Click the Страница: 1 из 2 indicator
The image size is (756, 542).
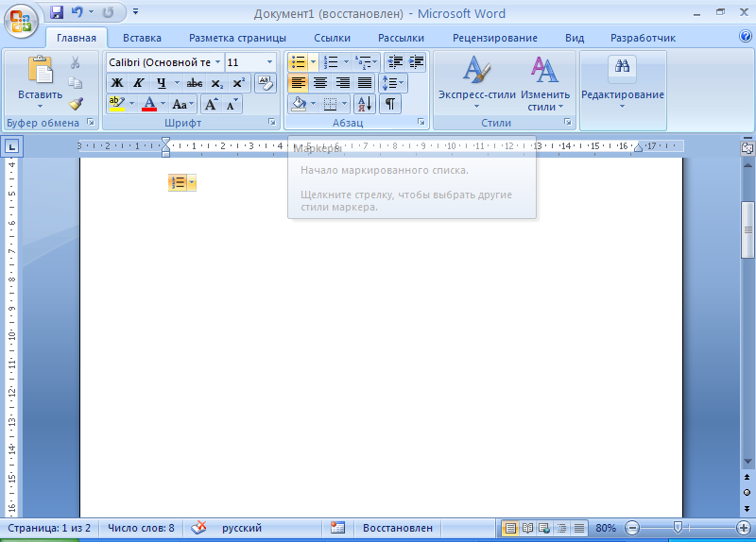click(49, 528)
